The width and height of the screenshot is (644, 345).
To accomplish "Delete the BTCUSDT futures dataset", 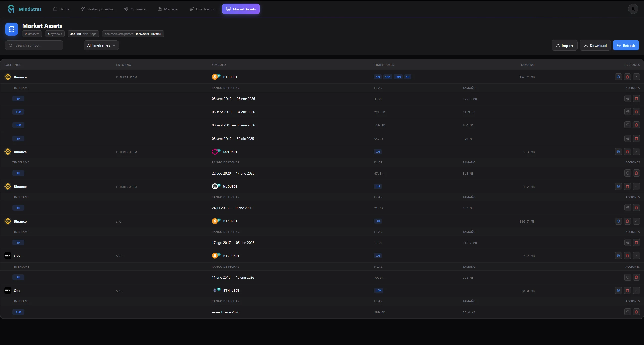I will pos(627,77).
